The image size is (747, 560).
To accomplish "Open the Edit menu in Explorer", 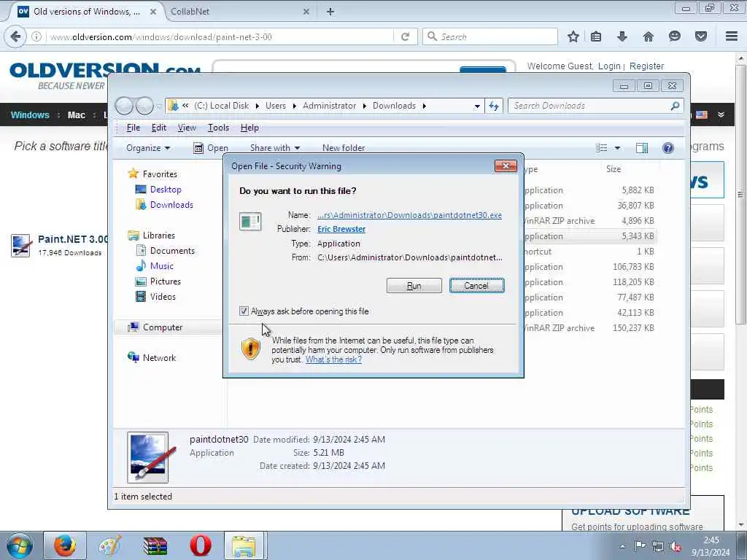I will pos(158,128).
